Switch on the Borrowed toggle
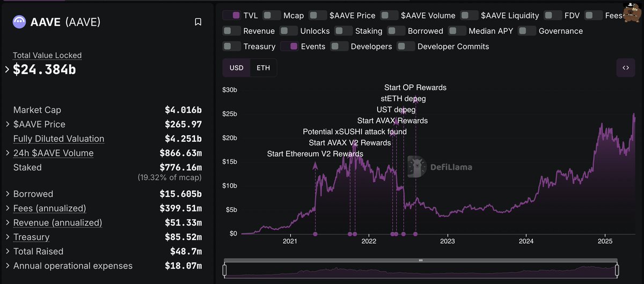Image resolution: width=644 pixels, height=284 pixels. coord(396,31)
